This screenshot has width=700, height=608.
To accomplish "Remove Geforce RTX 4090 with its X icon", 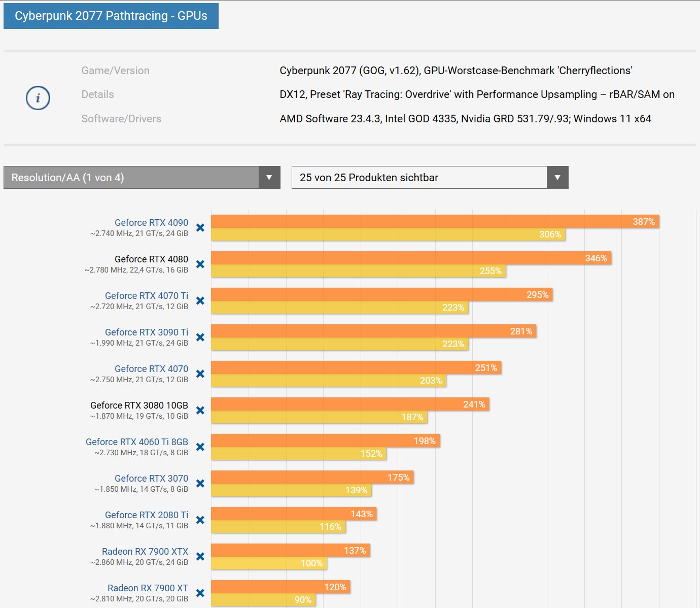I will click(200, 228).
